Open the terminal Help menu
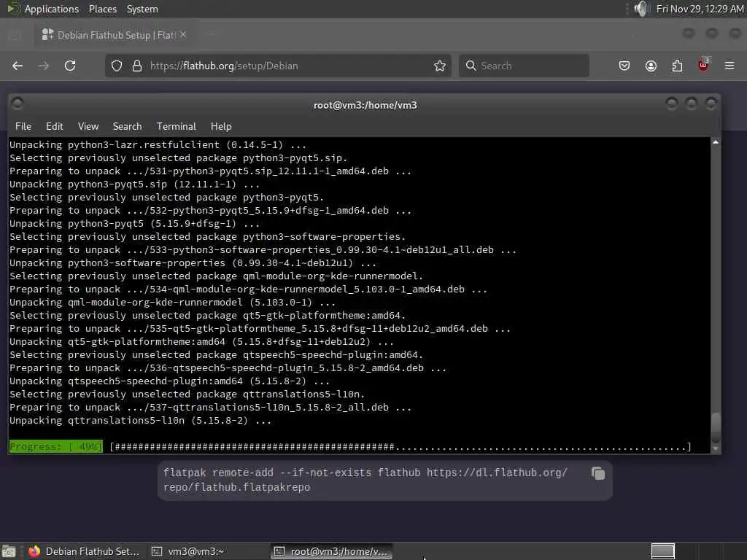 (221, 126)
